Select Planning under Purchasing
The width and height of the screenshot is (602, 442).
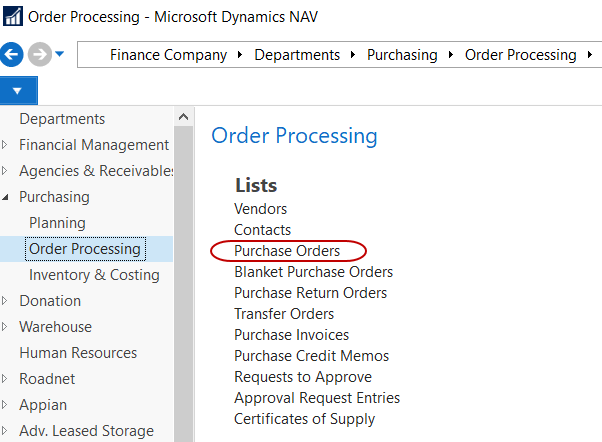(57, 223)
